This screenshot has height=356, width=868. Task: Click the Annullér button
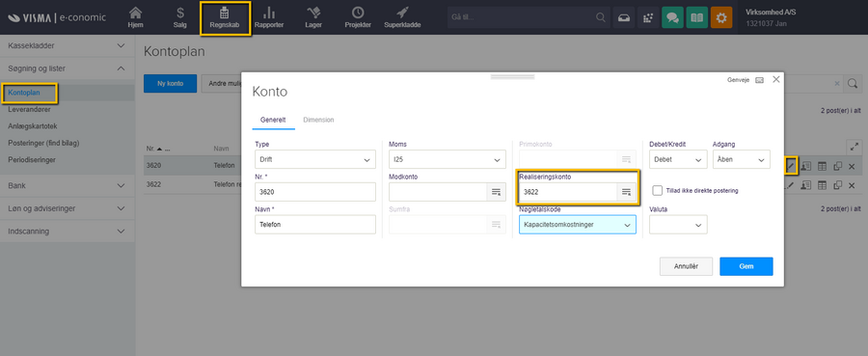pos(686,266)
